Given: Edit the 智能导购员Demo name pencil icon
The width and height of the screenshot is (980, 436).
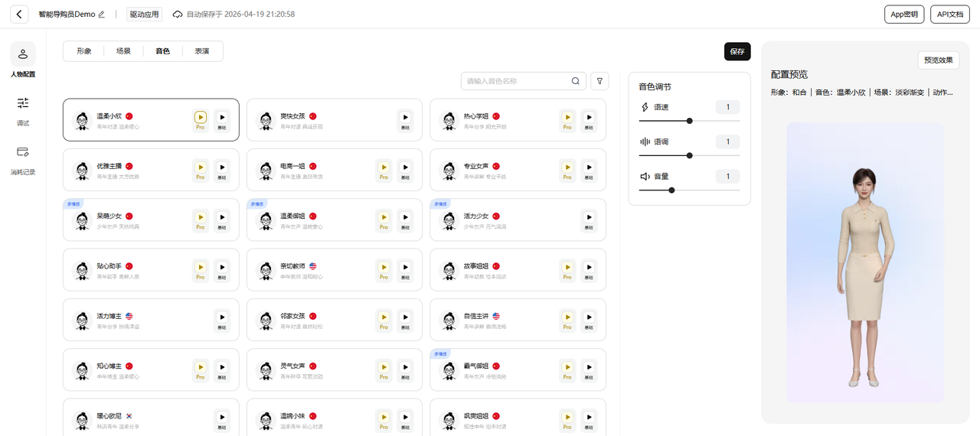Looking at the screenshot, I should [x=102, y=15].
